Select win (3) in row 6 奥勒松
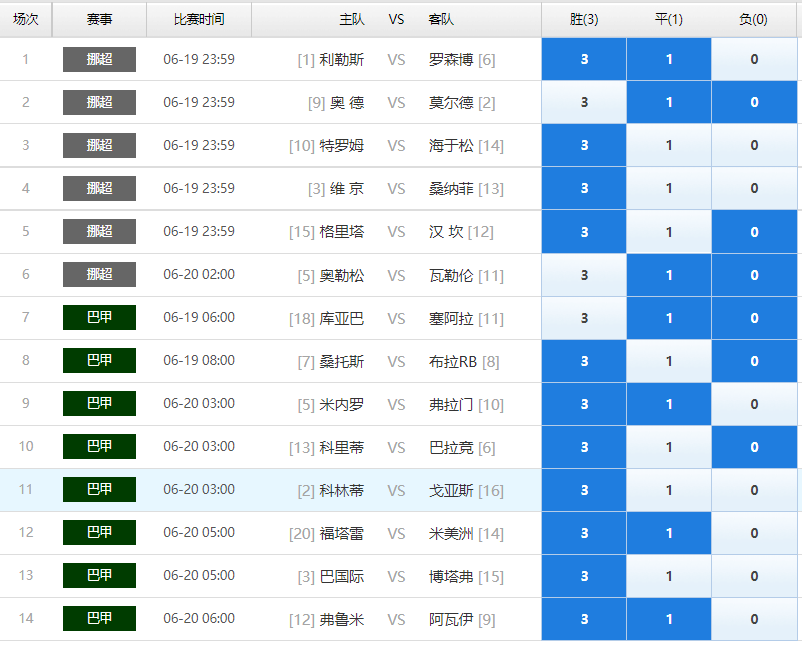 584,275
